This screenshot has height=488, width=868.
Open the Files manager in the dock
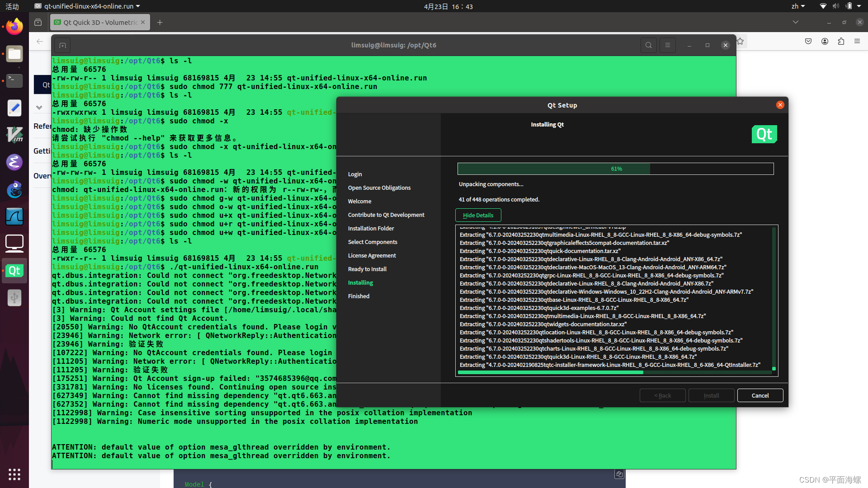14,54
